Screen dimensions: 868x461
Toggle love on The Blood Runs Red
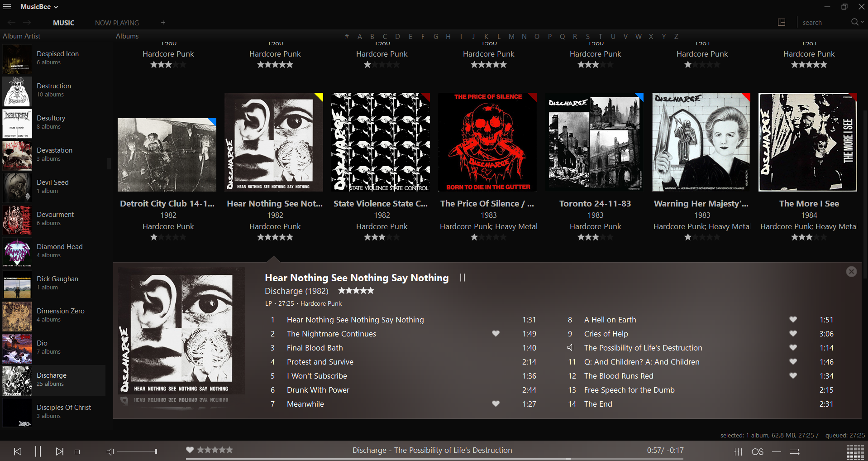coord(793,376)
